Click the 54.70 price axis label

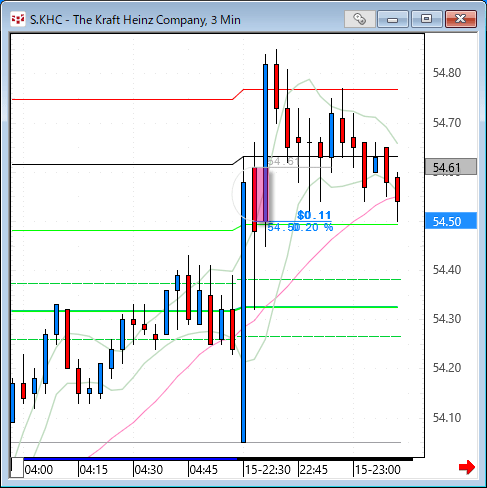447,123
